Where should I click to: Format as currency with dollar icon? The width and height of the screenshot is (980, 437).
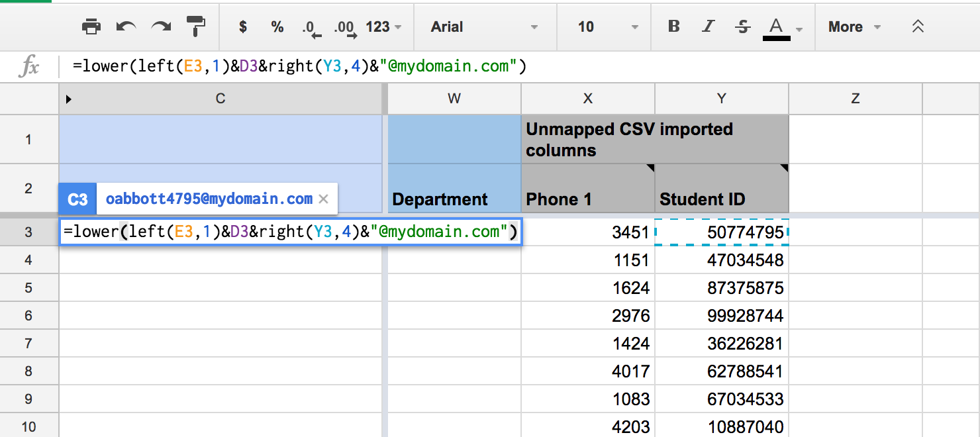(x=243, y=27)
